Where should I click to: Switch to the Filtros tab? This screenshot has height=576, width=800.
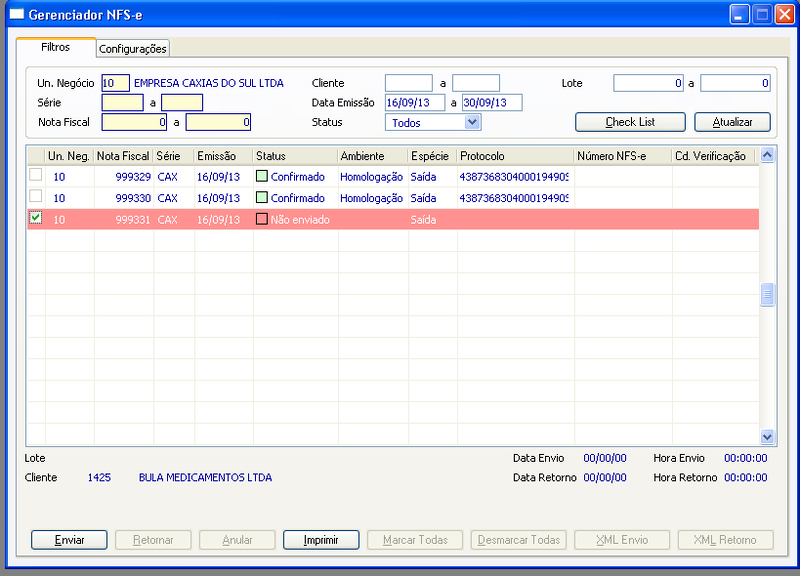(56, 47)
